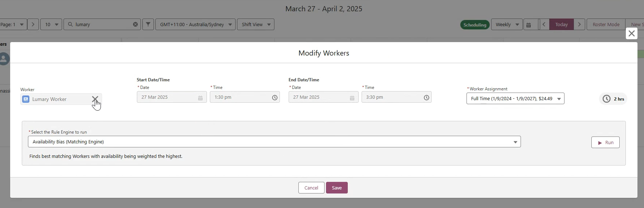
Task: Click the lumary search field
Action: coord(102,24)
